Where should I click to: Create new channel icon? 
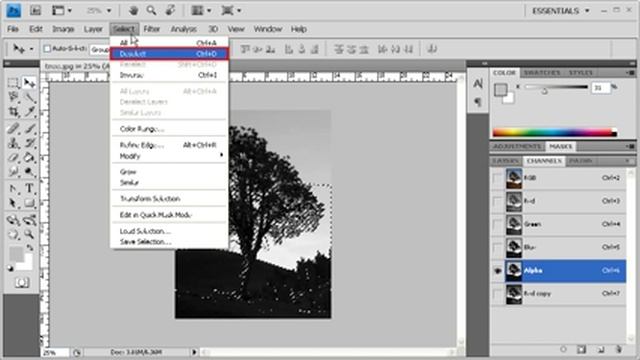point(600,349)
